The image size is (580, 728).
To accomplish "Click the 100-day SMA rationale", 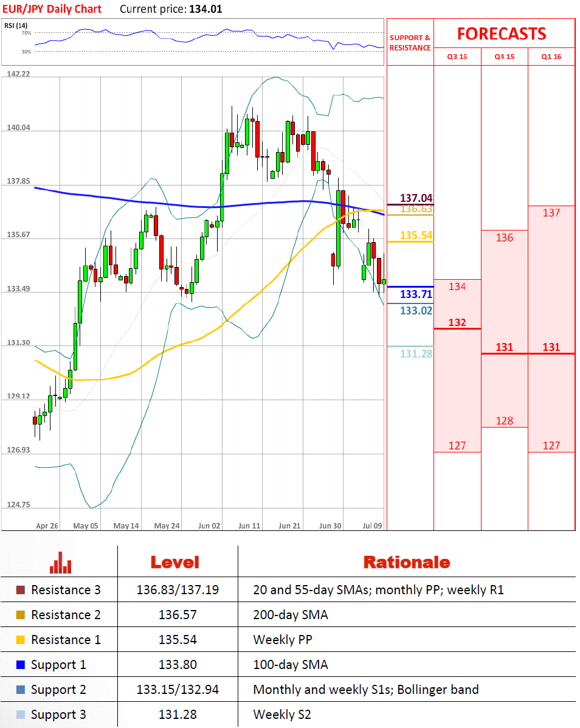I will 291,665.
